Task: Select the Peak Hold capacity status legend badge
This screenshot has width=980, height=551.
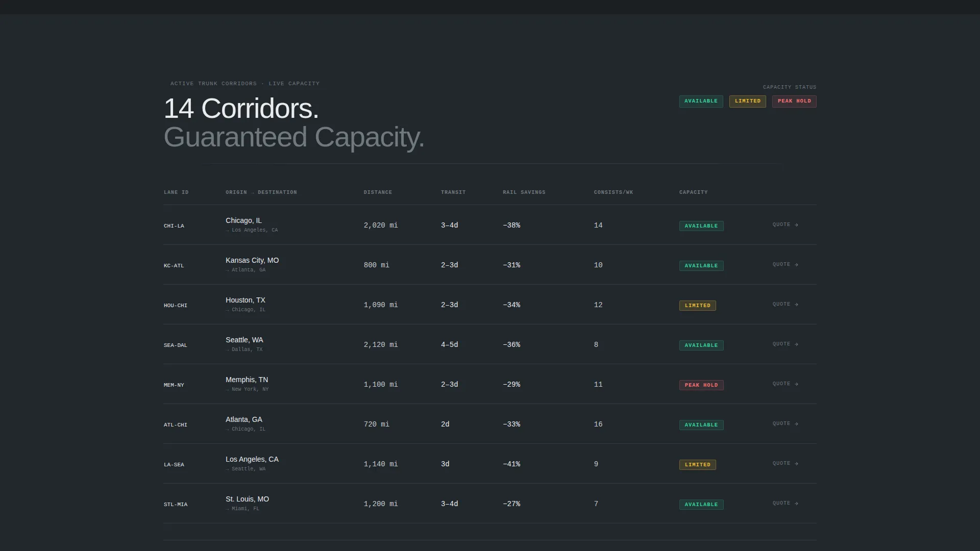Action: pos(794,101)
